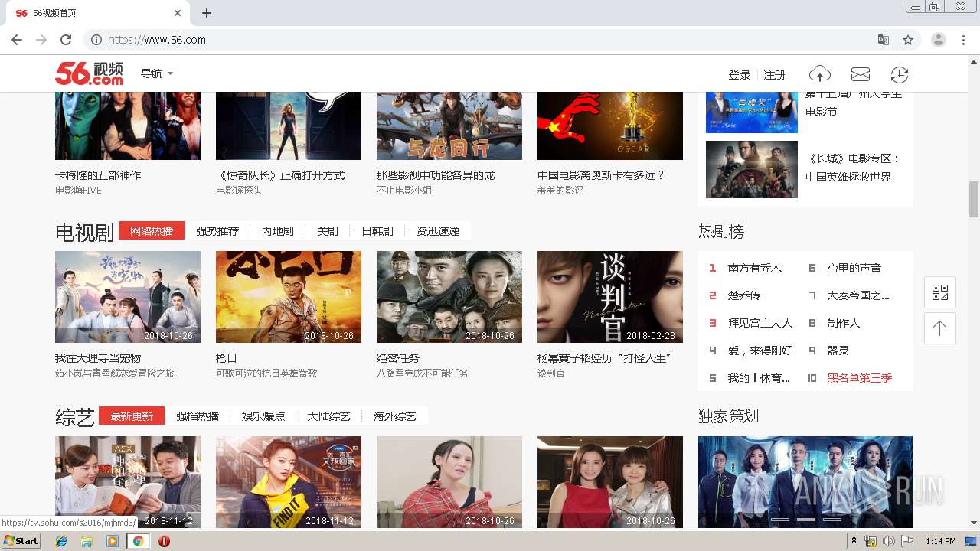Open media player icon on taskbar
Screen dimensions: 980x551
coord(113,541)
